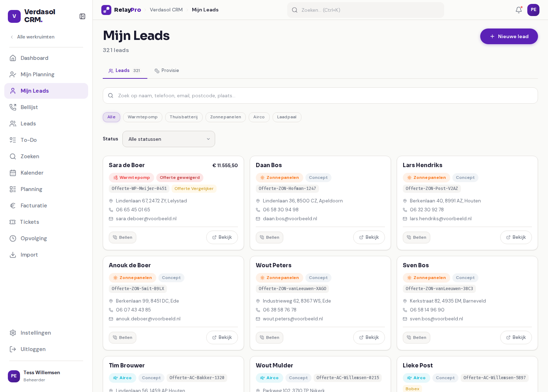View Lars Hendriks lead
Viewport: 548px width, 392px height.
[516, 237]
